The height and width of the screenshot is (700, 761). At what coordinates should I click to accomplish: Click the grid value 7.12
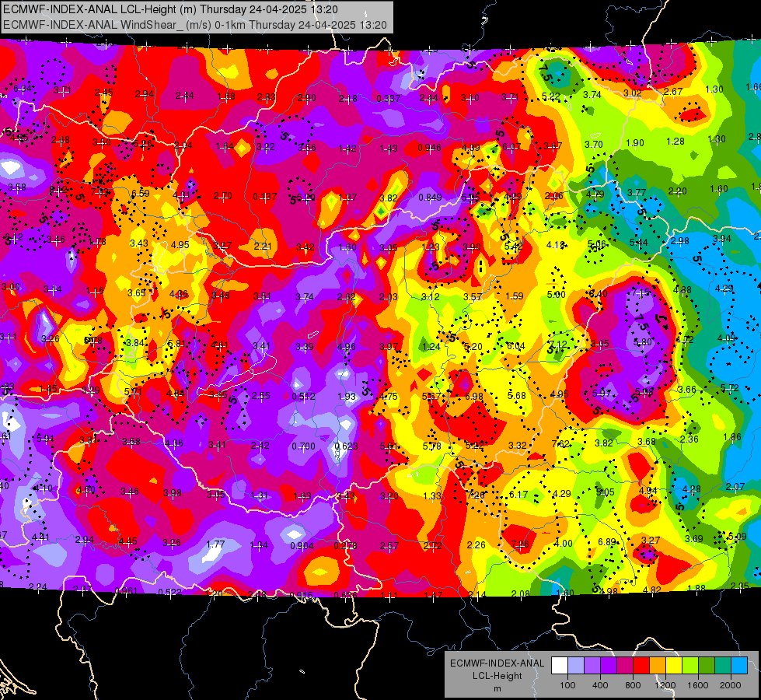[559, 345]
